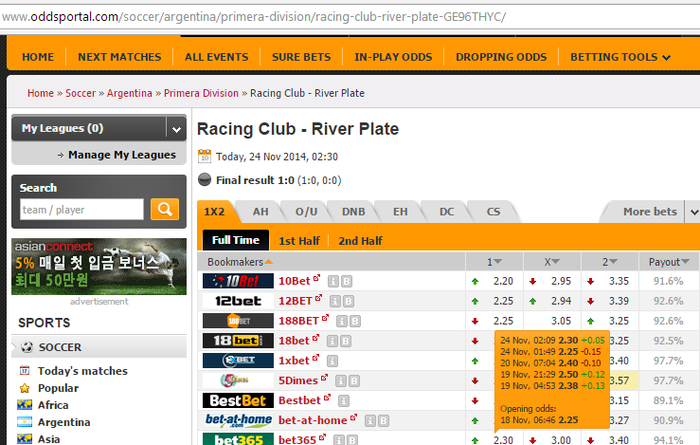Click the Argentina flag icon in sidebar
Image resolution: width=700 pixels, height=445 pixels.
25,422
